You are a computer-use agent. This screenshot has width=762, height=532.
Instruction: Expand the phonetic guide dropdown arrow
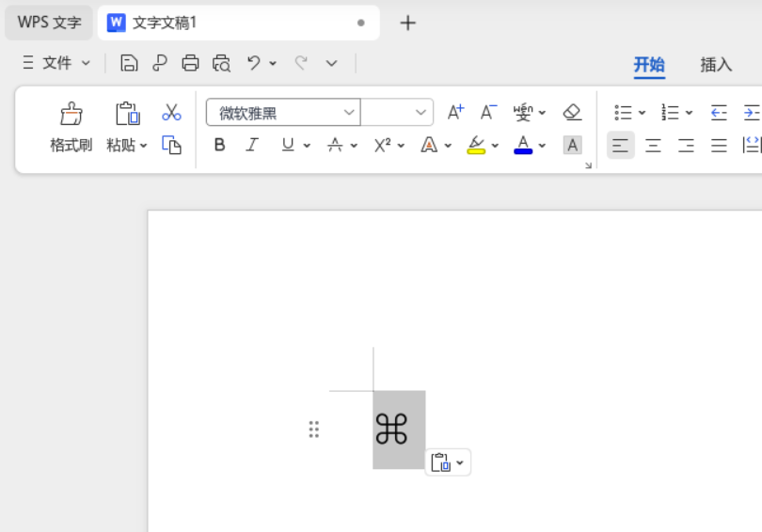pos(543,113)
